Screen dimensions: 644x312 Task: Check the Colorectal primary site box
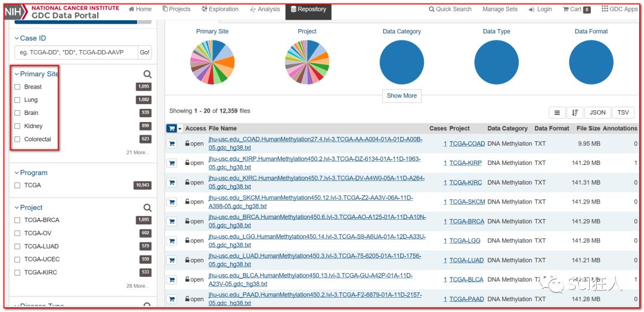tap(17, 139)
